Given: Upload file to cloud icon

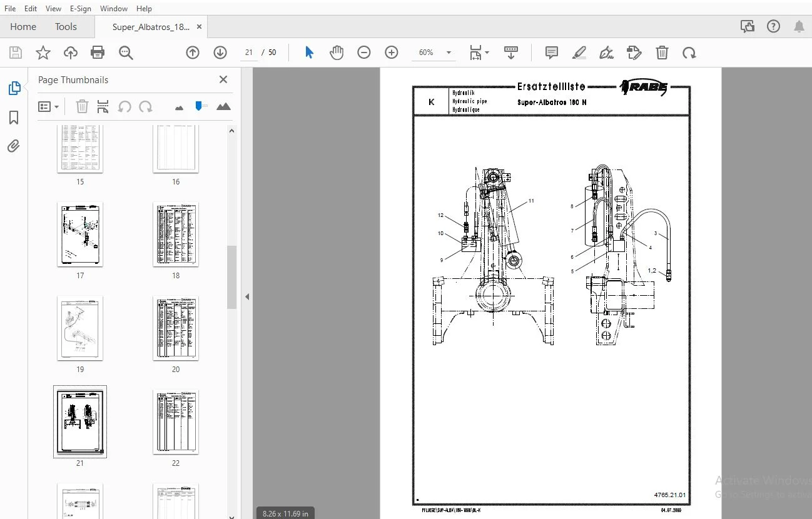Looking at the screenshot, I should click(71, 53).
